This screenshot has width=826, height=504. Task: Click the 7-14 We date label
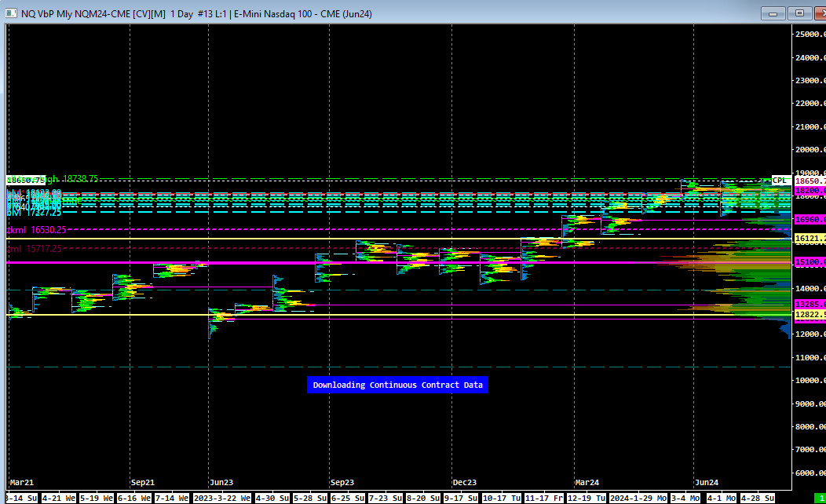pyautogui.click(x=172, y=499)
